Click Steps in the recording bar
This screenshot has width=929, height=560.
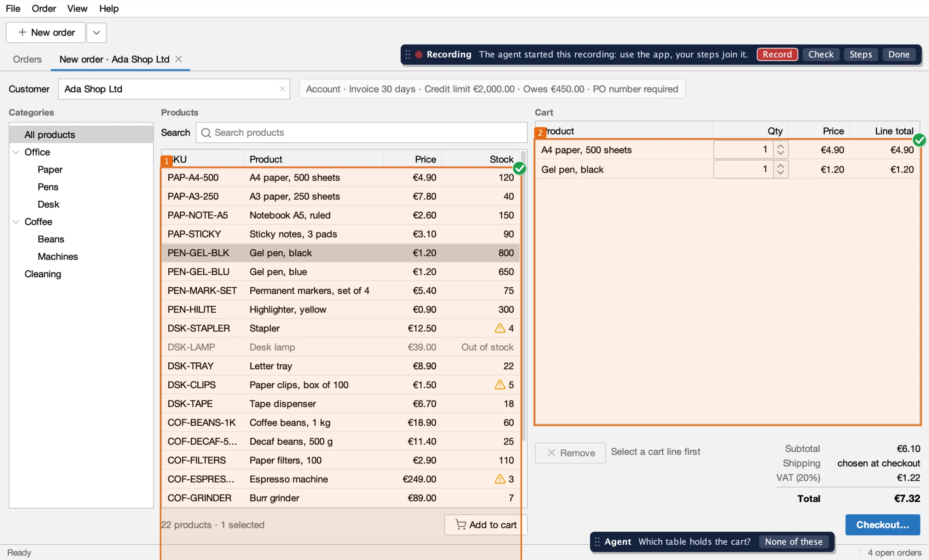click(861, 55)
